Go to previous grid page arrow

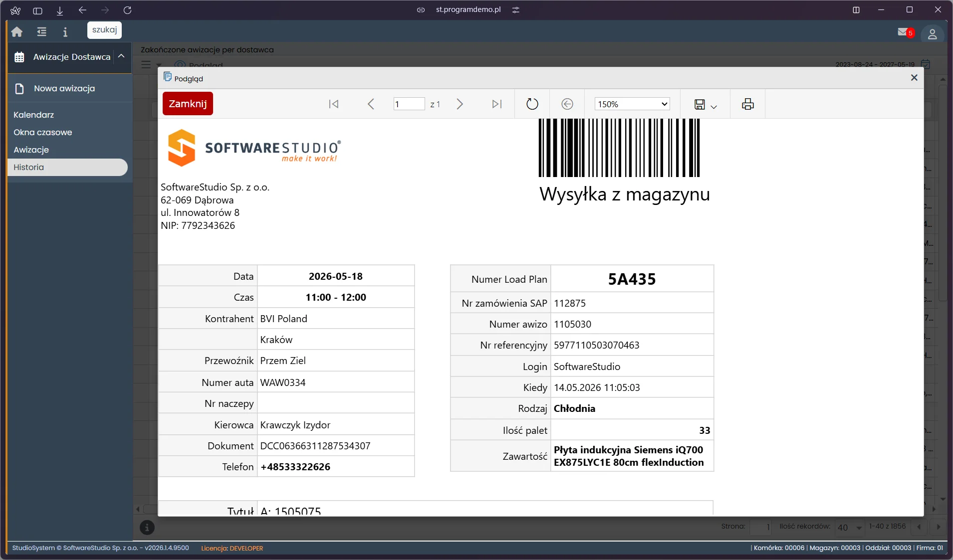[919, 527]
